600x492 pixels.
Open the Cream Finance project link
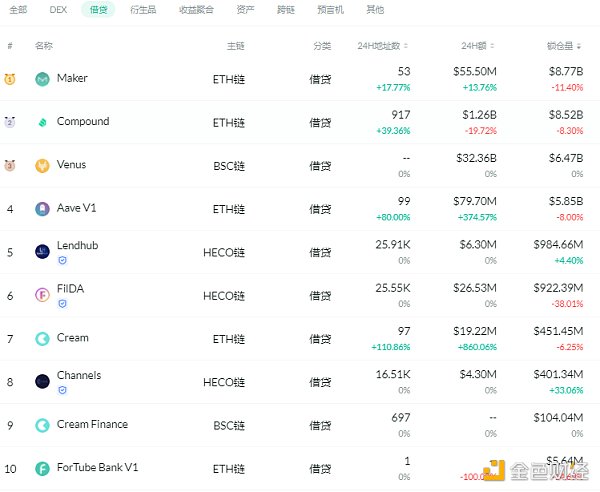(x=92, y=424)
